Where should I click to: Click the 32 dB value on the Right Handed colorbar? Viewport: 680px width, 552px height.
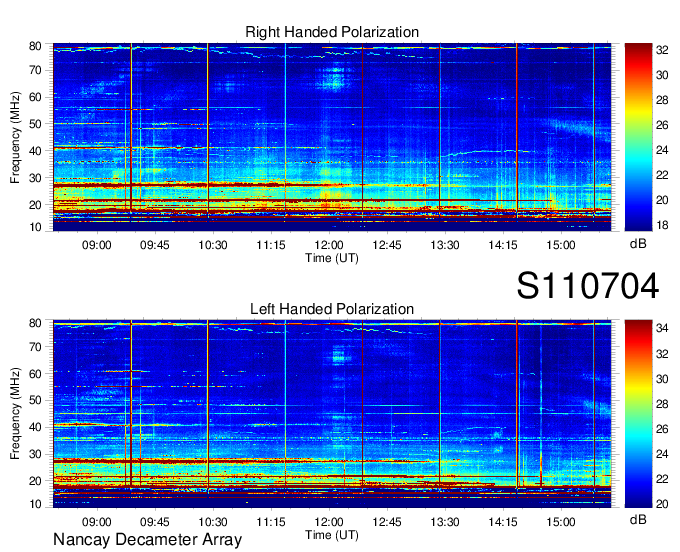coord(662,50)
